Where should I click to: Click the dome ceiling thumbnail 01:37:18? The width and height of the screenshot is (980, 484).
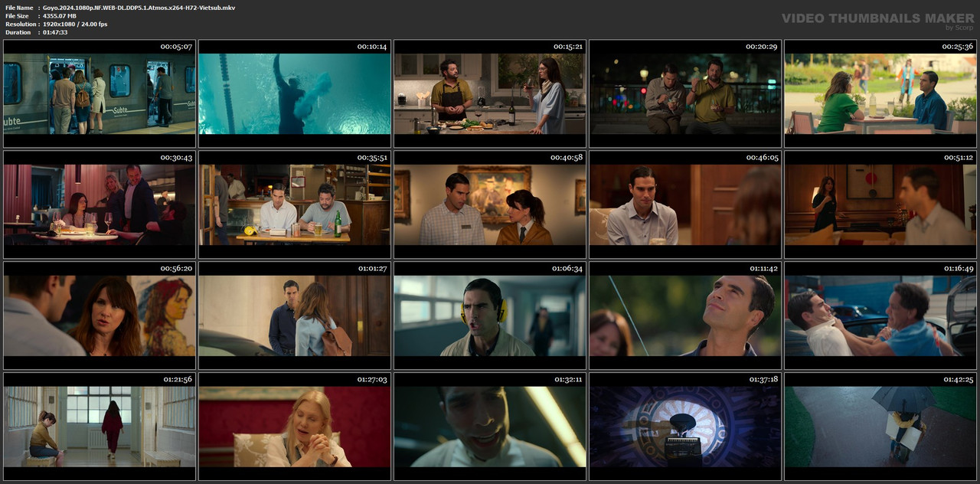coord(685,427)
